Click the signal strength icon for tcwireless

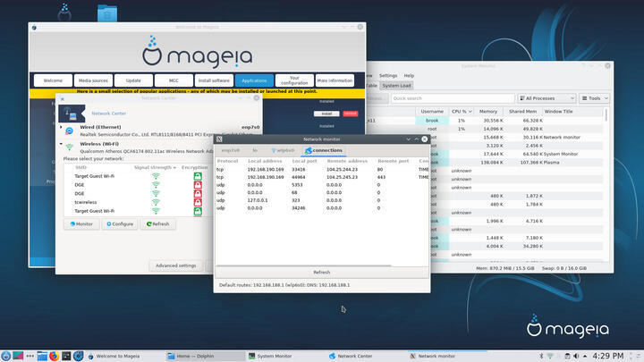point(156,202)
